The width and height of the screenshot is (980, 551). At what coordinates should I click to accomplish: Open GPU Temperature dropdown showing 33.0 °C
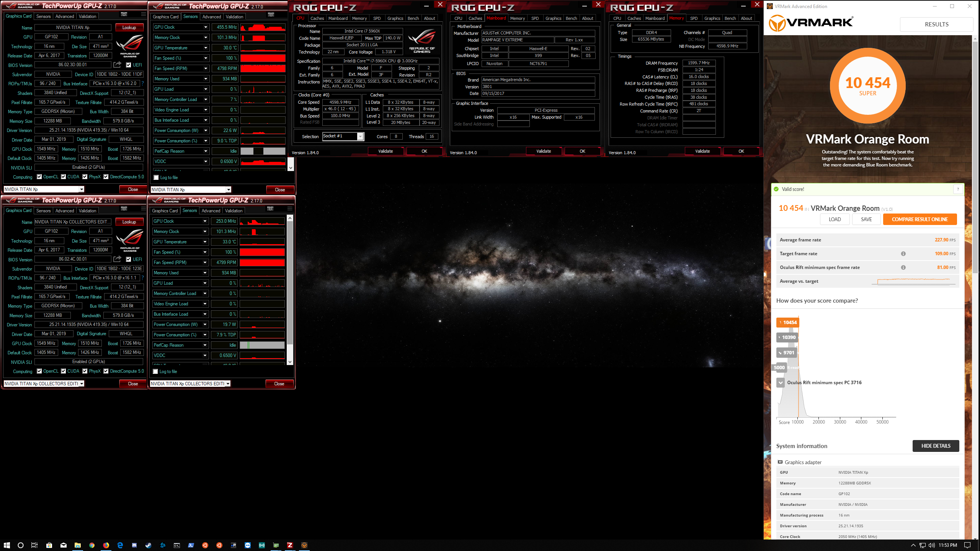click(205, 242)
